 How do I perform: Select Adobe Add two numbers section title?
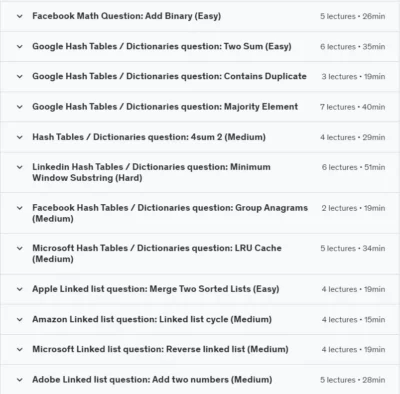(x=152, y=380)
